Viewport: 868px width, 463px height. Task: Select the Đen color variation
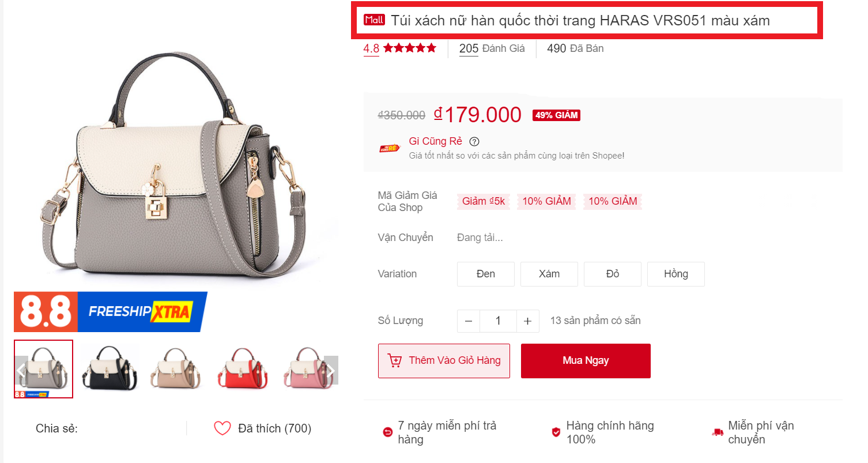486,274
